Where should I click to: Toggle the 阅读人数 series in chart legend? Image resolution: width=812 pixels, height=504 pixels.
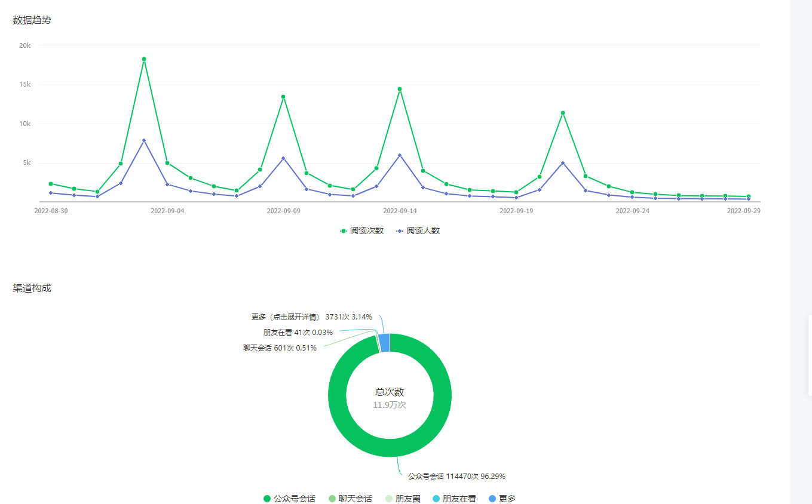[418, 231]
